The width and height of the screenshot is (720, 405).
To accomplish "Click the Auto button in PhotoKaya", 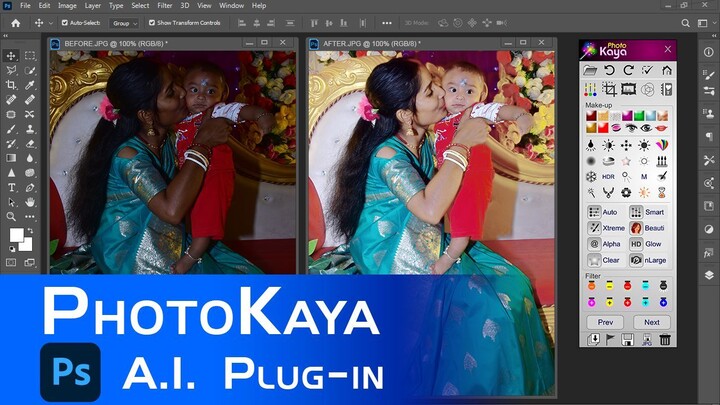I will coord(604,212).
